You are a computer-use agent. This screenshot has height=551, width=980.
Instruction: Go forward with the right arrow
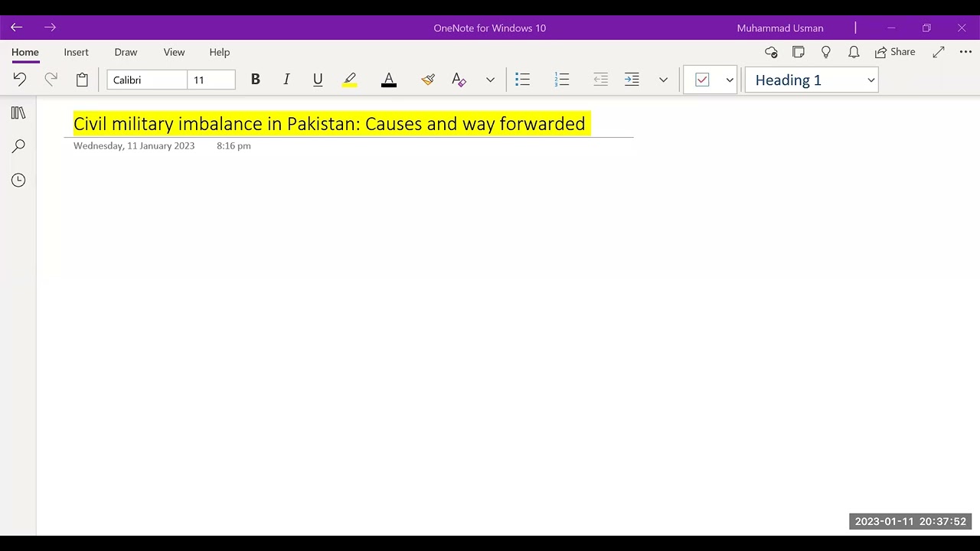click(50, 28)
